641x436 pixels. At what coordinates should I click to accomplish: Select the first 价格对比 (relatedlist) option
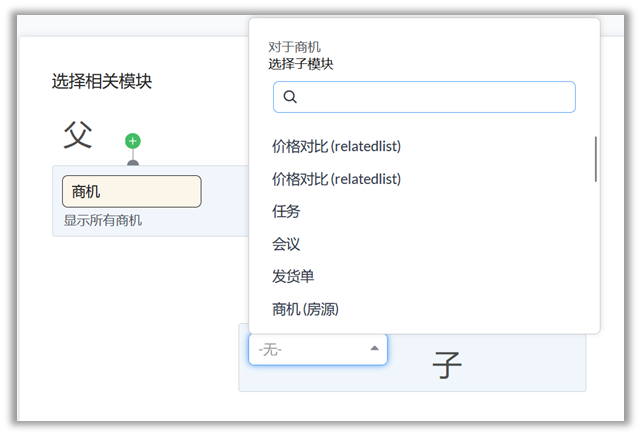pyautogui.click(x=336, y=146)
